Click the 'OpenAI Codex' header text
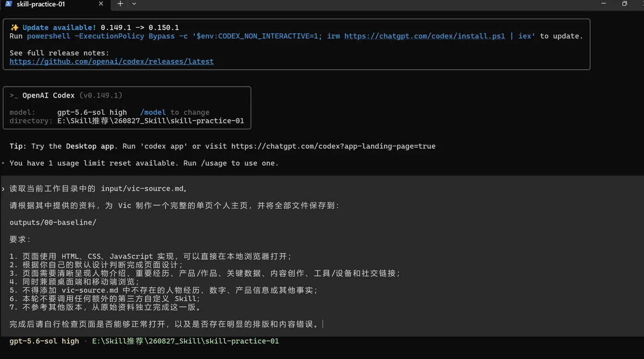 [48, 95]
